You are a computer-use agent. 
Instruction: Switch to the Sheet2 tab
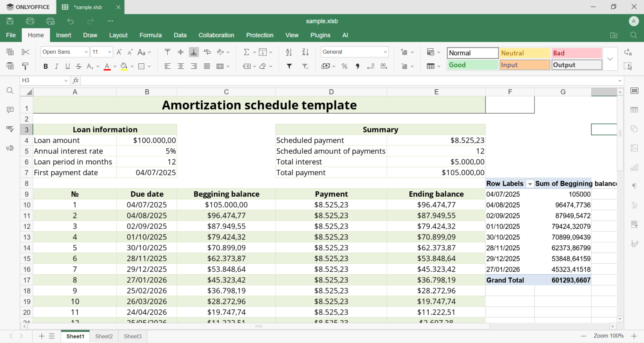pyautogui.click(x=104, y=336)
